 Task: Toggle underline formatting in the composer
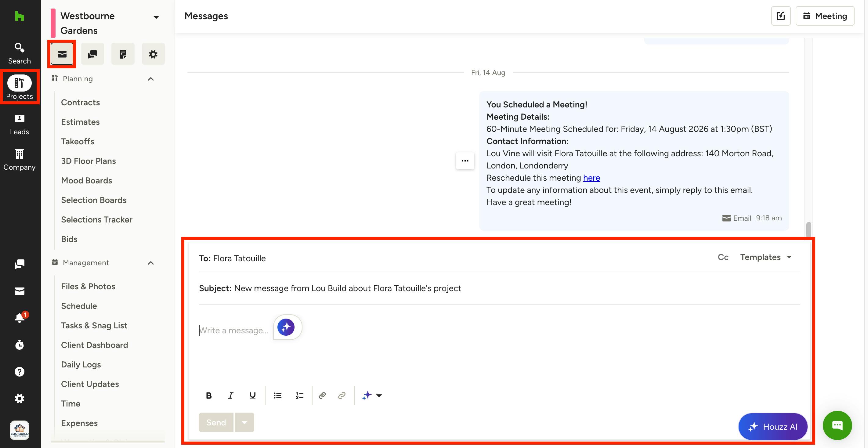252,396
